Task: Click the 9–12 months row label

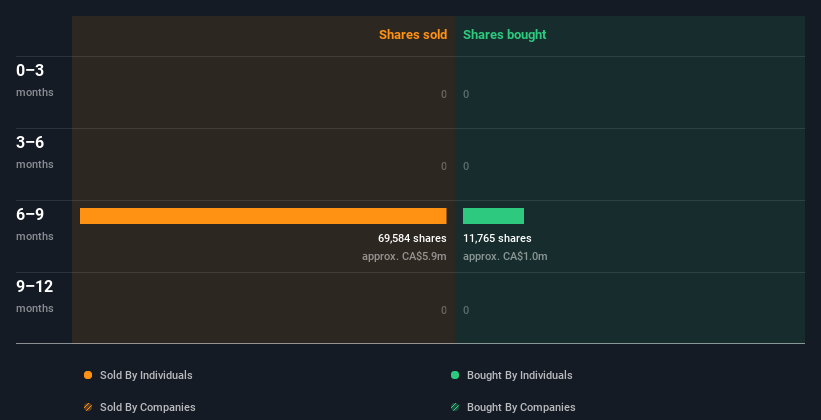Action: (x=35, y=296)
